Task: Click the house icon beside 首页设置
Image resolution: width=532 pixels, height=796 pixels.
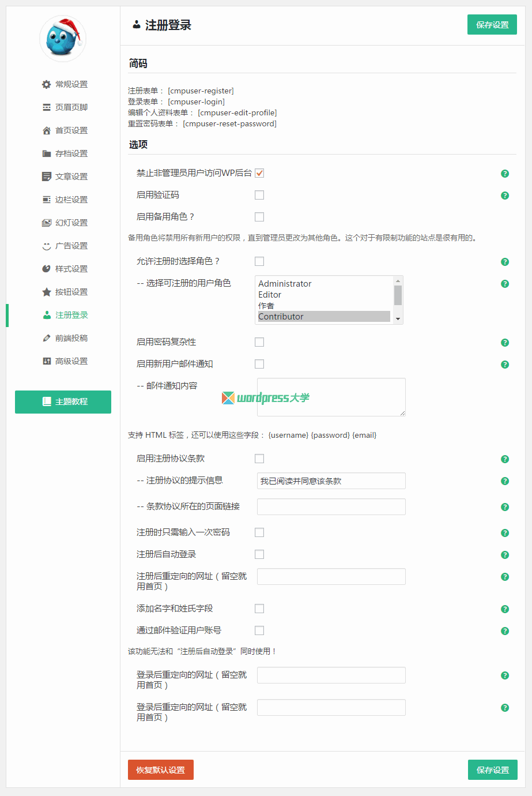Action: pos(47,130)
